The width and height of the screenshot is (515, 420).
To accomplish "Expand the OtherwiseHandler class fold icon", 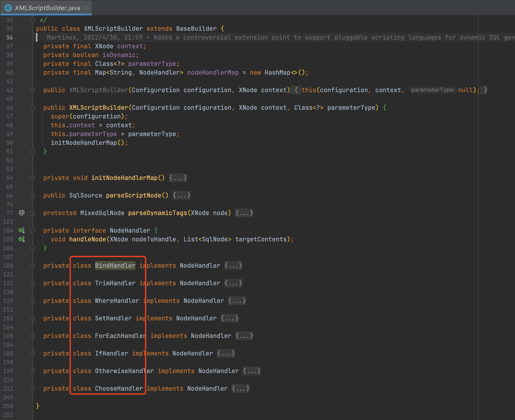I will (33, 371).
